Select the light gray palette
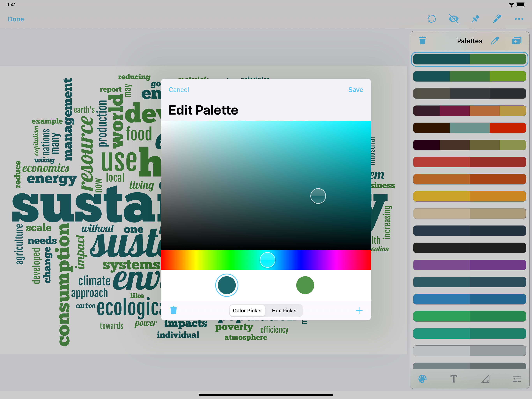 pos(469,351)
